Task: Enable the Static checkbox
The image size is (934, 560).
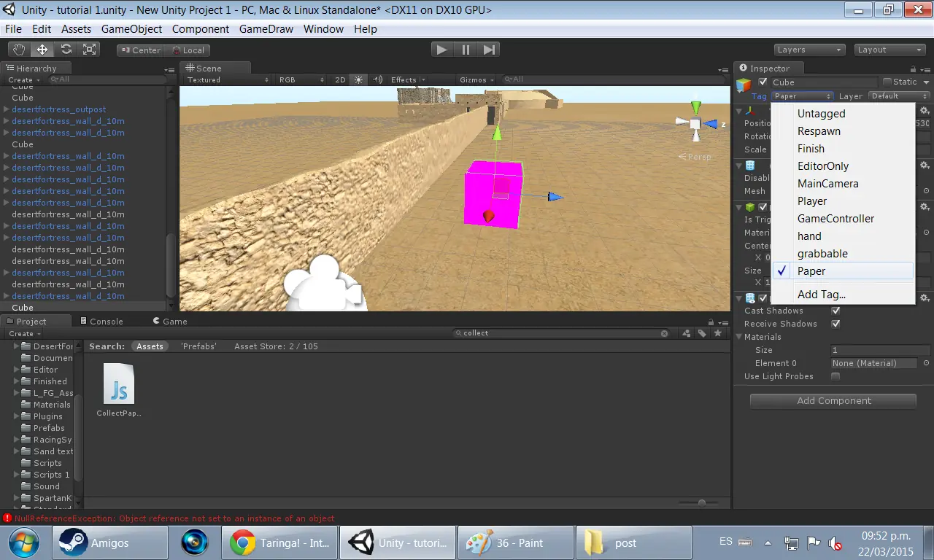Action: tap(888, 82)
